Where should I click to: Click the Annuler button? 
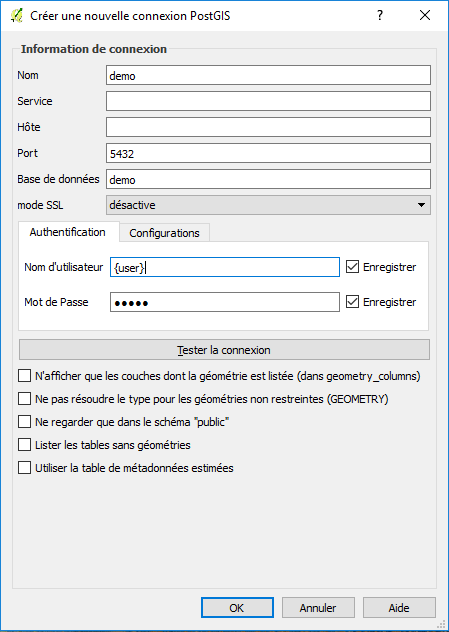(318, 608)
